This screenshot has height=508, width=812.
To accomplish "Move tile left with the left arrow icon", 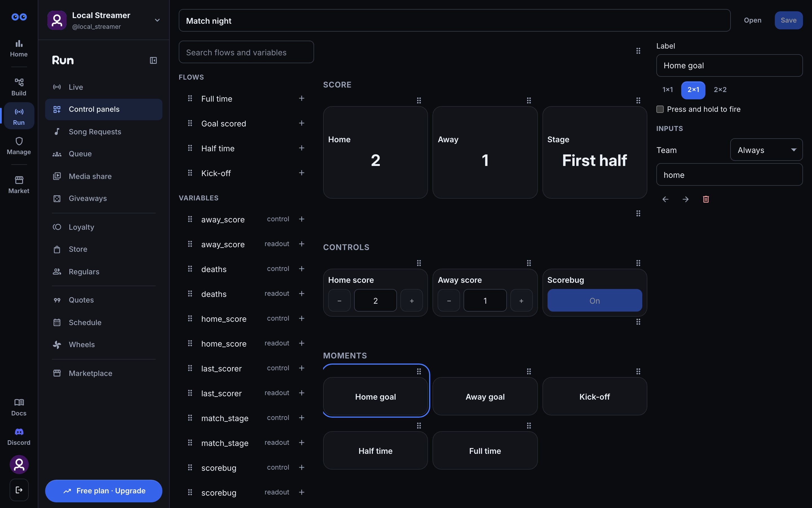I will [665, 199].
